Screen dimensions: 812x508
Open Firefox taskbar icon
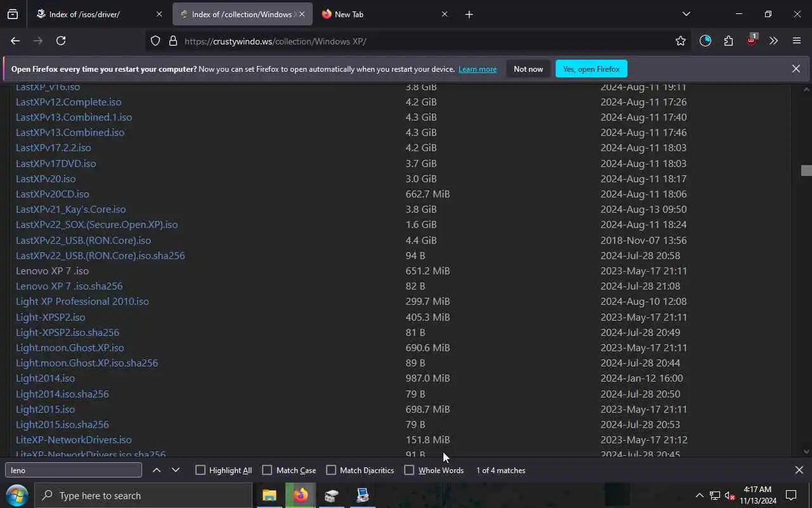(301, 495)
